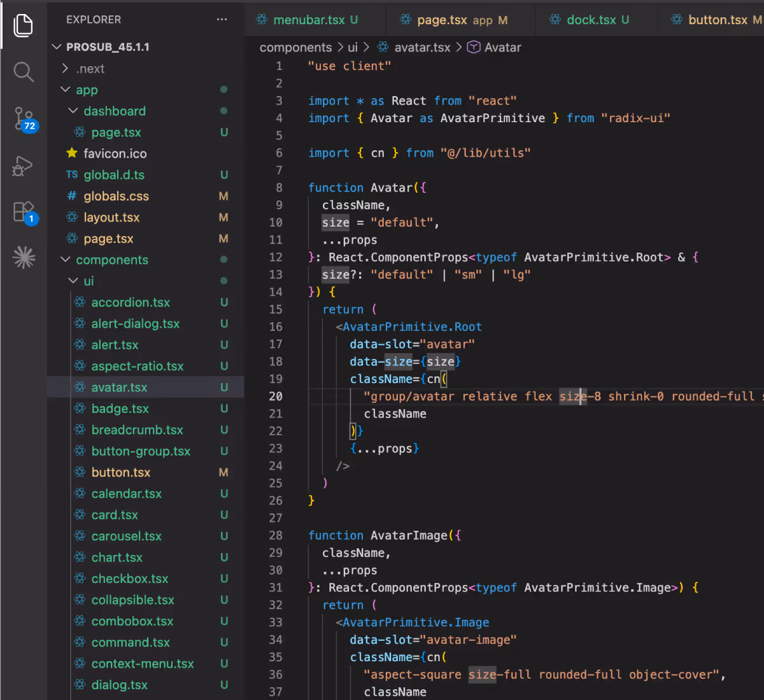This screenshot has height=700, width=764.
Task: Open carousel.tsx file
Action: [x=146, y=536]
